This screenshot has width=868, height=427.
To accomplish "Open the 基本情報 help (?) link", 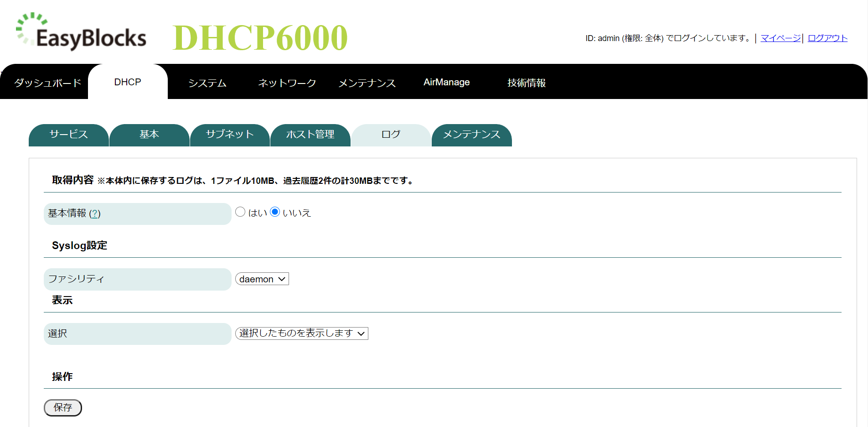I will click(95, 213).
